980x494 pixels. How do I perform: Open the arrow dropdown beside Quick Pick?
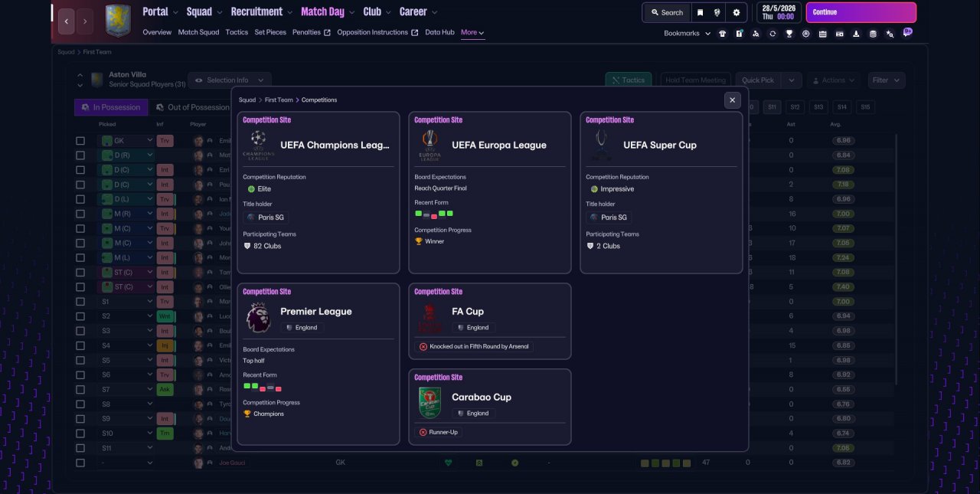pyautogui.click(x=792, y=80)
